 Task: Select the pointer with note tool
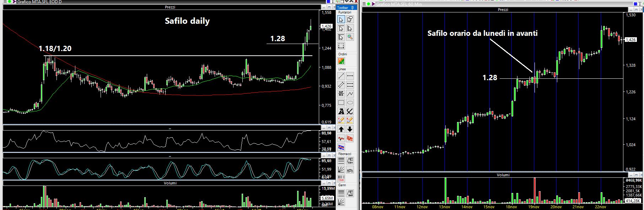(x=350, y=19)
